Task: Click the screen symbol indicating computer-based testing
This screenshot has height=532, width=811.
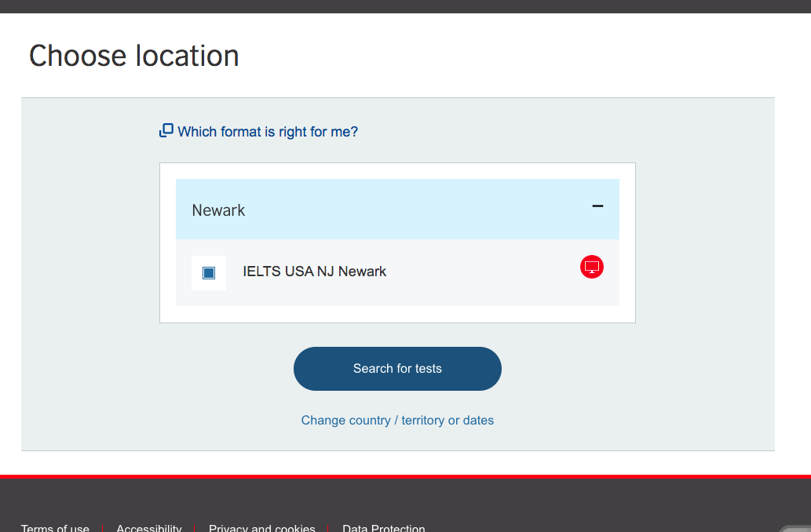Action: [x=591, y=267]
